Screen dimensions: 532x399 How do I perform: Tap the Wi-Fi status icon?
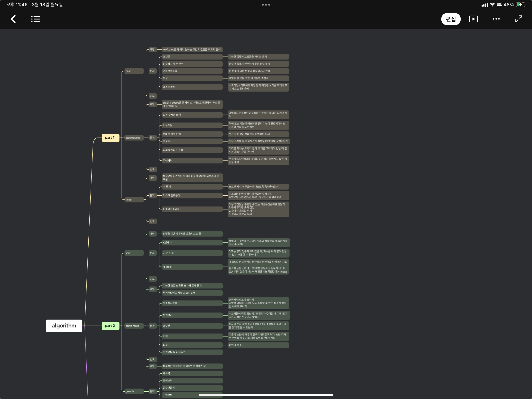pos(492,4)
